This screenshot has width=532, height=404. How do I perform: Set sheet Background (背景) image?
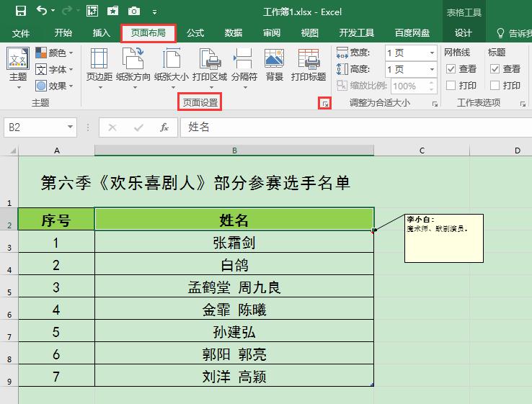coord(274,65)
